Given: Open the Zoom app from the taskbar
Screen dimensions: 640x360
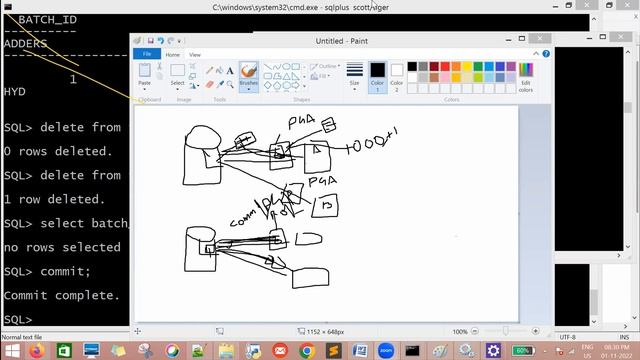Looking at the screenshot, I should (386, 351).
